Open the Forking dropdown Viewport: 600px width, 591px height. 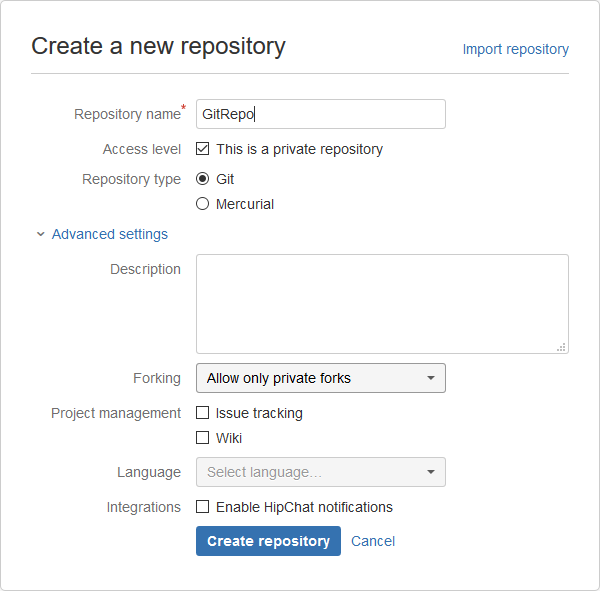(x=320, y=378)
